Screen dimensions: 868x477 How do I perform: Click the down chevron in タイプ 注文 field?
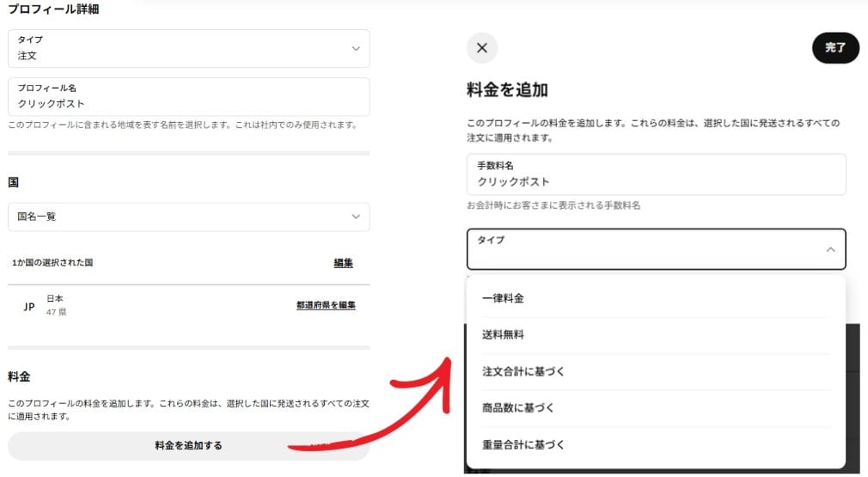tap(356, 49)
